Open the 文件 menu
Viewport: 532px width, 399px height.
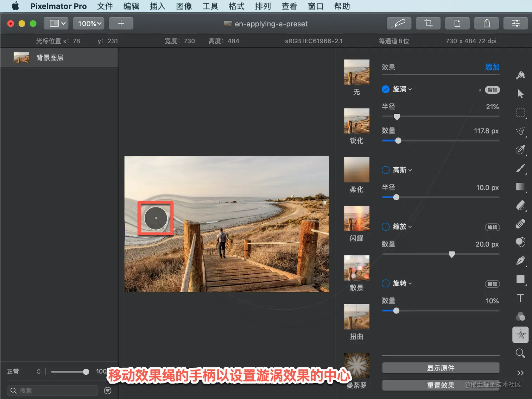click(105, 6)
